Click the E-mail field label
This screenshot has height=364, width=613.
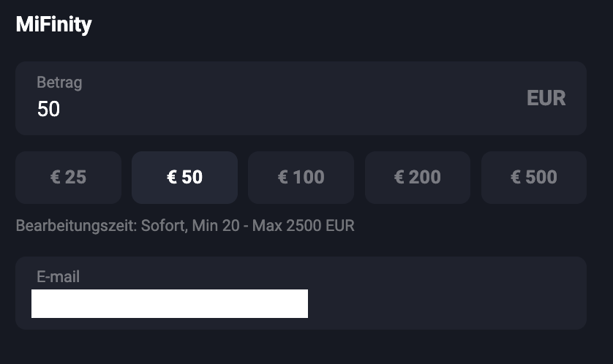(58, 277)
